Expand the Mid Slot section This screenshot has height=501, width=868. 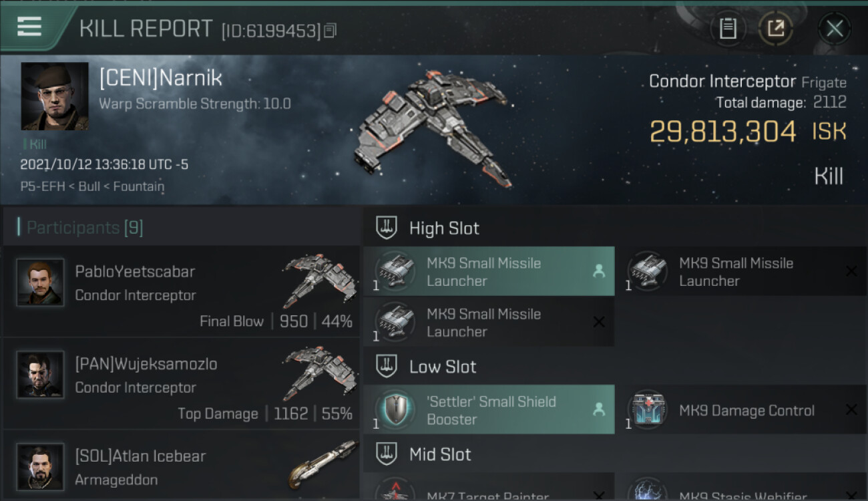click(x=615, y=454)
